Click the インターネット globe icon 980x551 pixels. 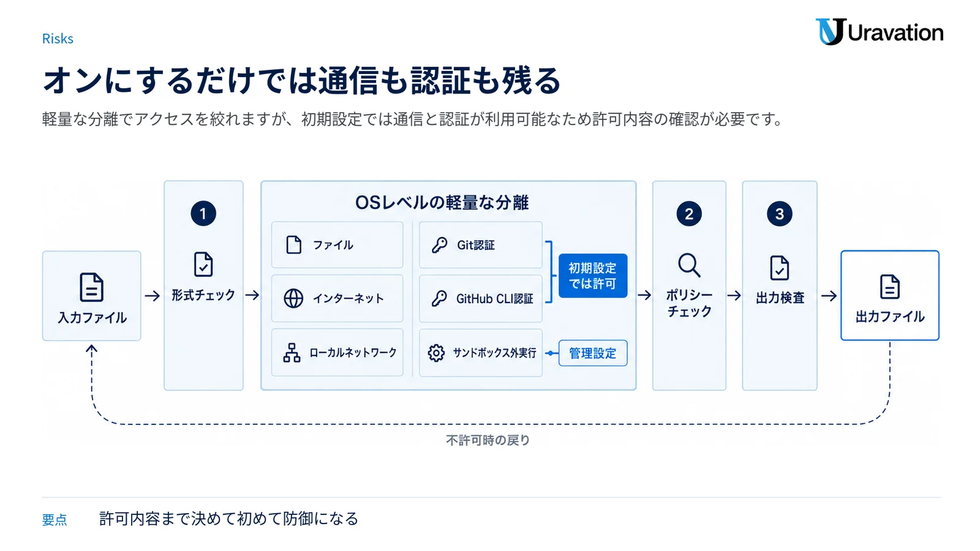(x=293, y=298)
